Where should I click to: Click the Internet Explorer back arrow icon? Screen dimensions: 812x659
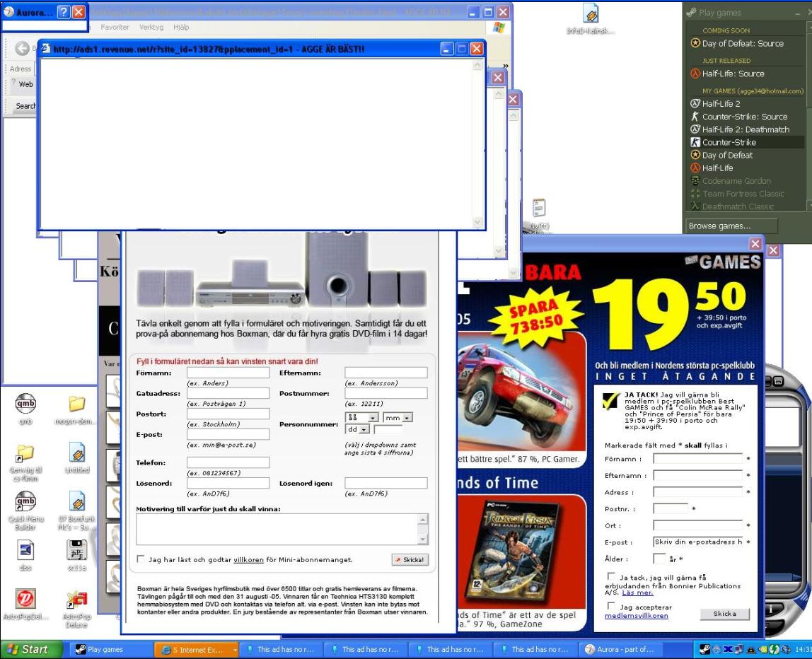coord(22,49)
